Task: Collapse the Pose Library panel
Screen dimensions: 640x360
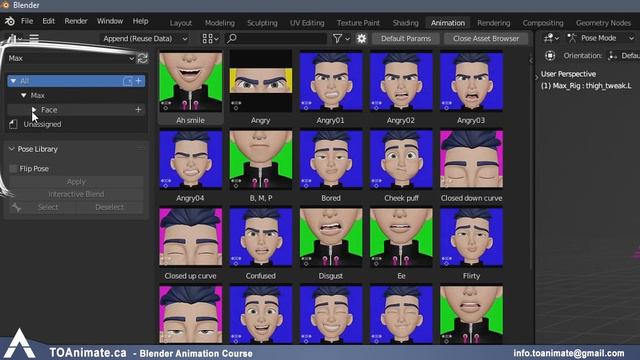Action: pyautogui.click(x=11, y=149)
